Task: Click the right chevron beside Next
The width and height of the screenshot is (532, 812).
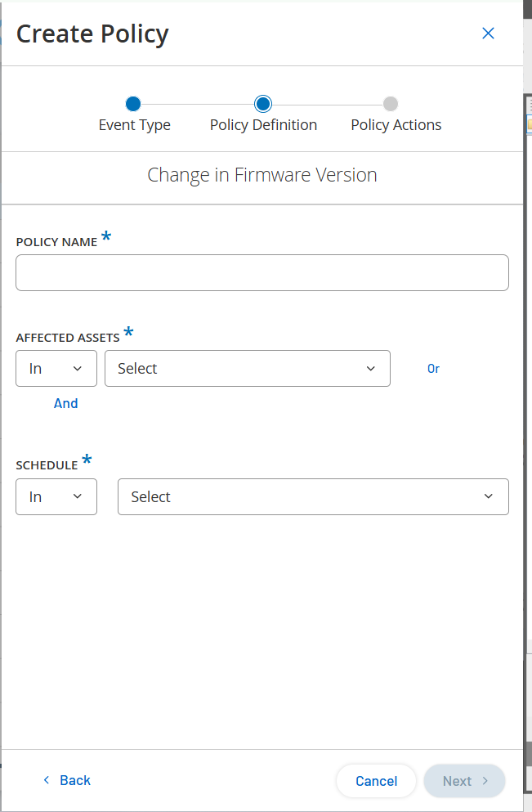Action: pyautogui.click(x=485, y=781)
